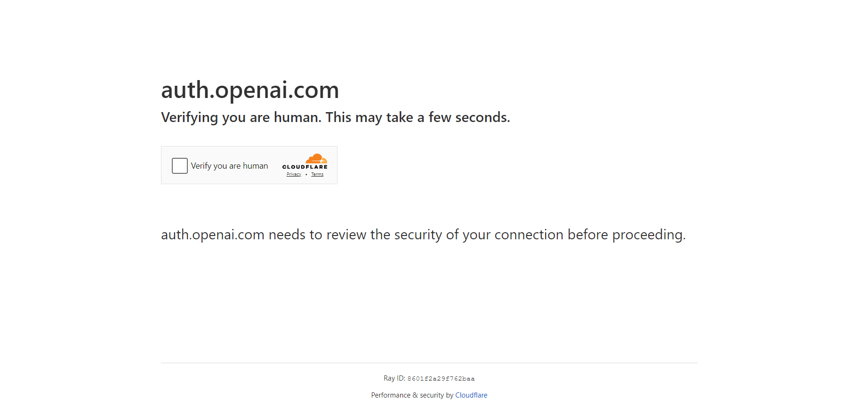Click the horizontal divider line above Ray ID
Viewport: 868px width, 407px height.
point(429,363)
